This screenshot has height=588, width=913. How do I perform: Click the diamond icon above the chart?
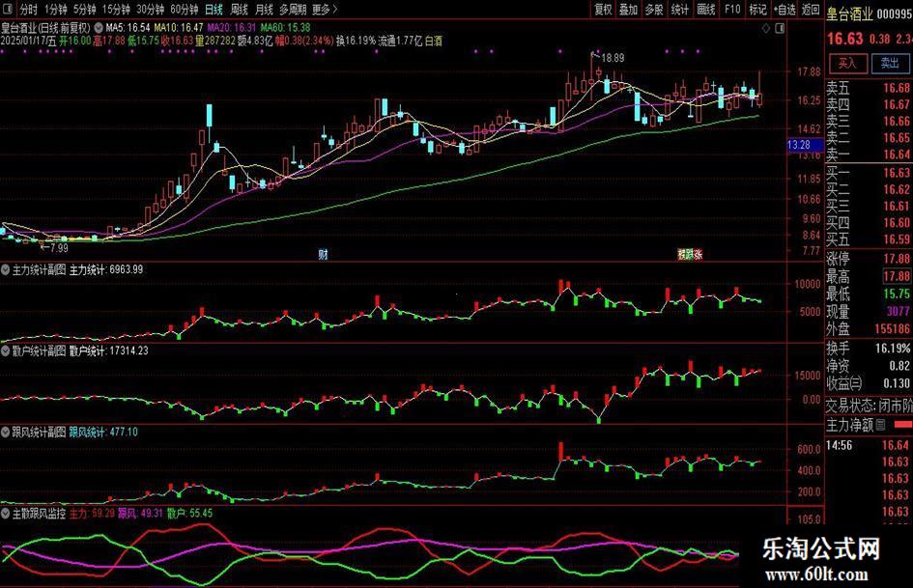click(766, 28)
